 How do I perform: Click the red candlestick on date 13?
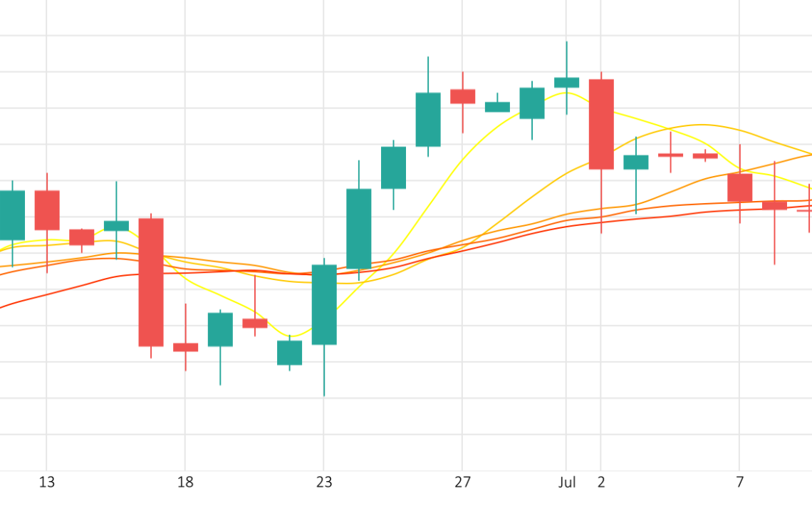tap(47, 210)
